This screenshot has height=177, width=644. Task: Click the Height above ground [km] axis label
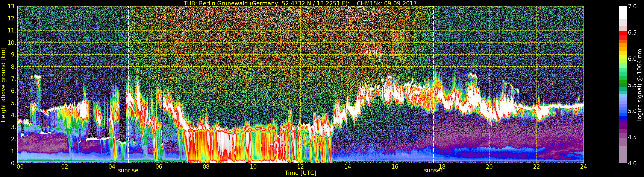coord(3,85)
